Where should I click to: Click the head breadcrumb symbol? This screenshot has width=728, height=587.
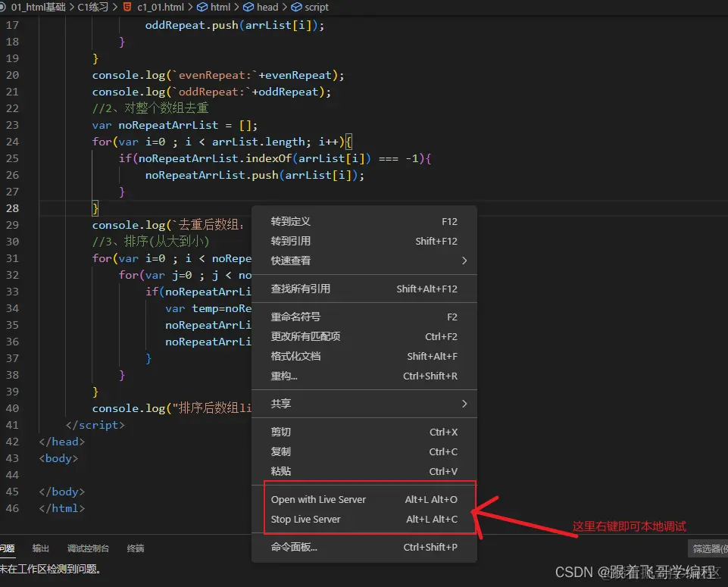point(267,7)
